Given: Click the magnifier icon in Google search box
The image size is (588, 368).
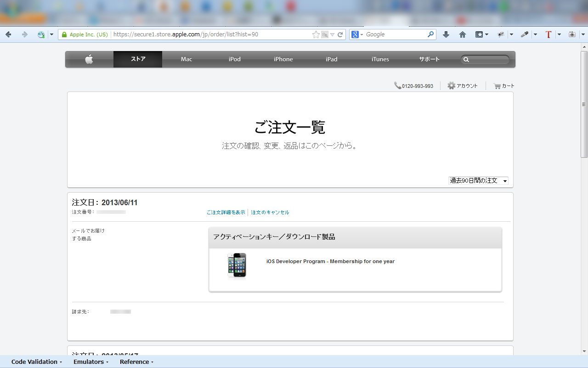Looking at the screenshot, I should (x=431, y=34).
